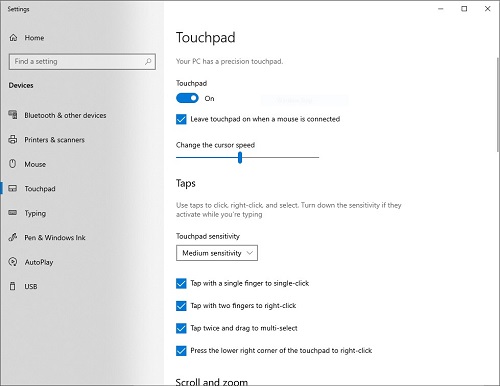500x386 pixels.
Task: Uncheck Press lower right corner to right-click
Action: point(181,351)
